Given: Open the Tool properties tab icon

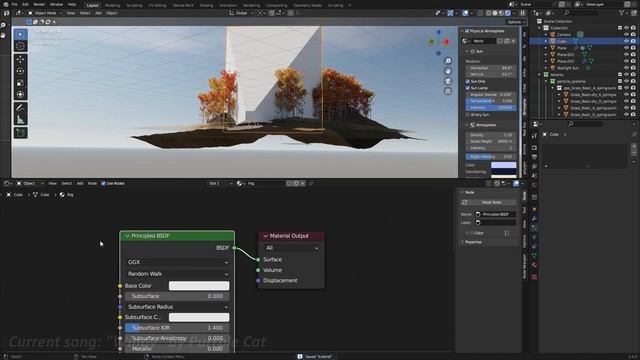Looking at the screenshot, I should coord(534,136).
